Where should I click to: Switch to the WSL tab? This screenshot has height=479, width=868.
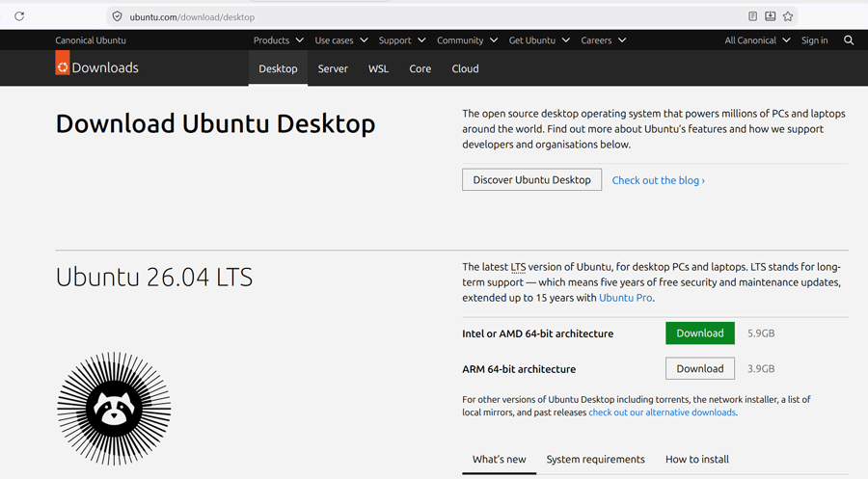379,68
